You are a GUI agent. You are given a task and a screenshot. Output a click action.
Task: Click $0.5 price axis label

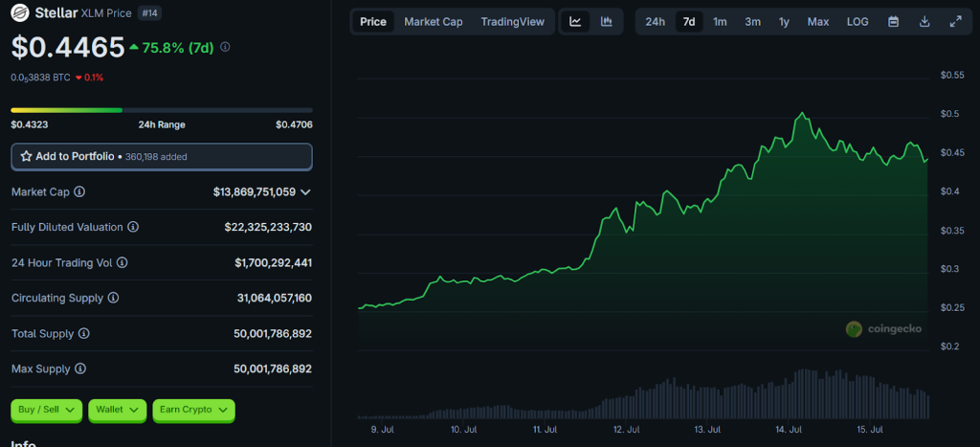pyautogui.click(x=949, y=114)
